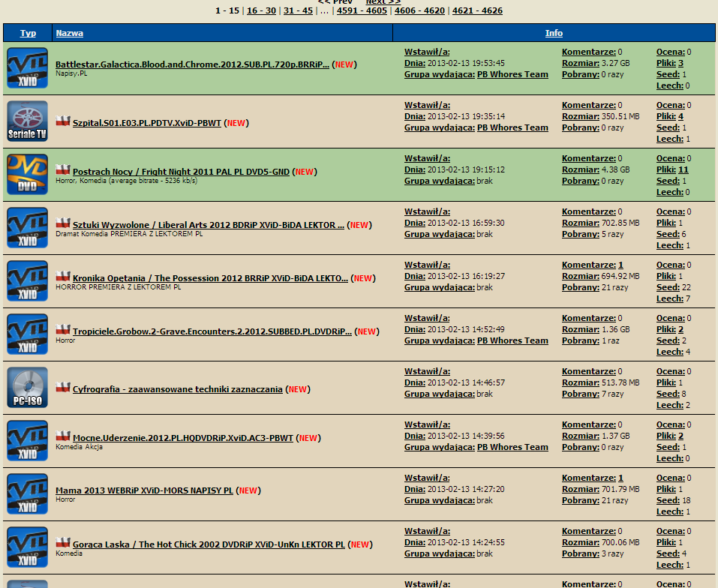
Task: Click the XVID icon beside Mama 2013
Action: [x=28, y=493]
